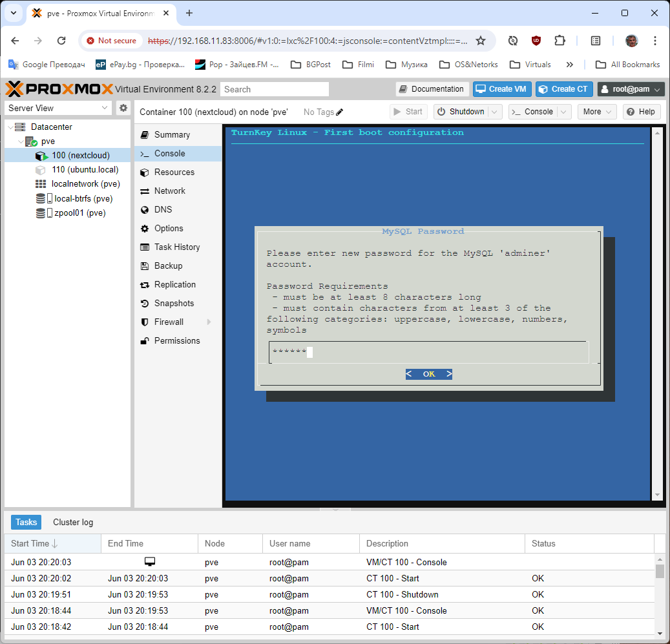This screenshot has height=644, width=670.
Task: Click the Create CT button
Action: point(564,89)
